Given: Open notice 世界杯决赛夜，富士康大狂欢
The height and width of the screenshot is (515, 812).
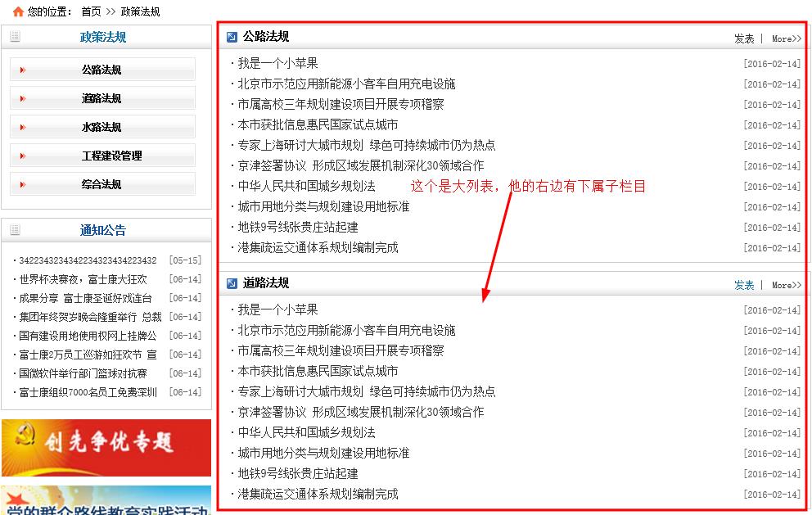Looking at the screenshot, I should [x=83, y=279].
